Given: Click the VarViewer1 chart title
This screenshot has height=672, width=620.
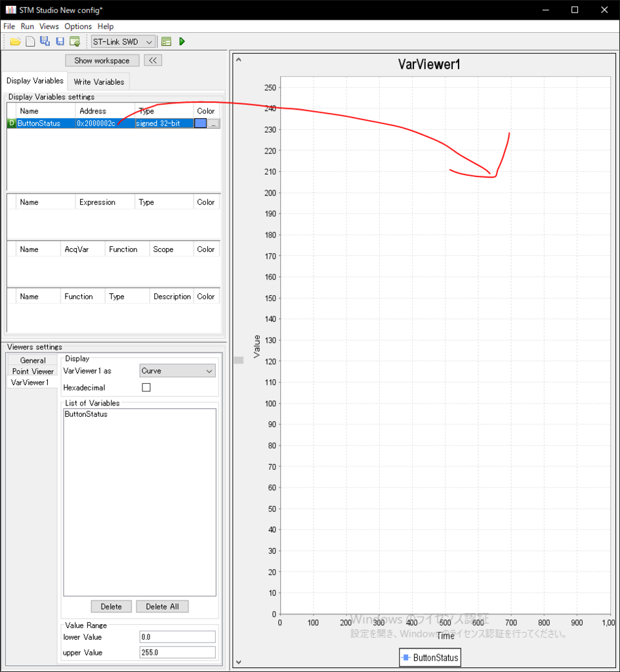Looking at the screenshot, I should click(429, 64).
